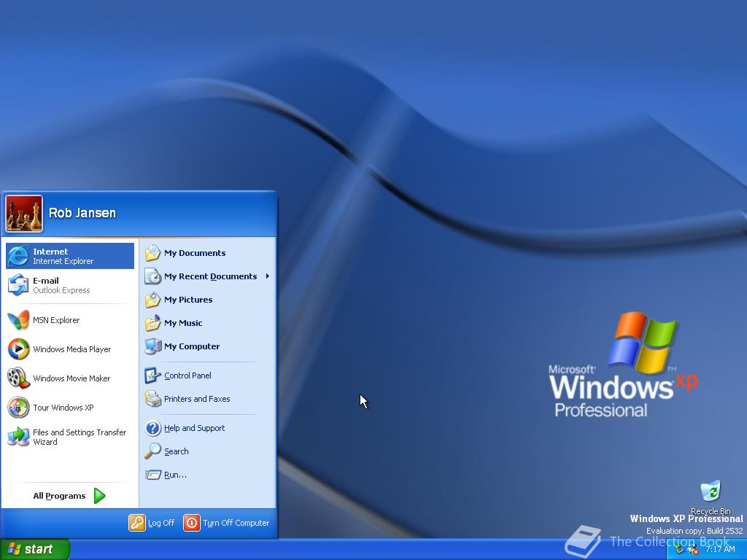
Task: Click the Safely Remove Hardware tray icon
Action: click(x=679, y=550)
